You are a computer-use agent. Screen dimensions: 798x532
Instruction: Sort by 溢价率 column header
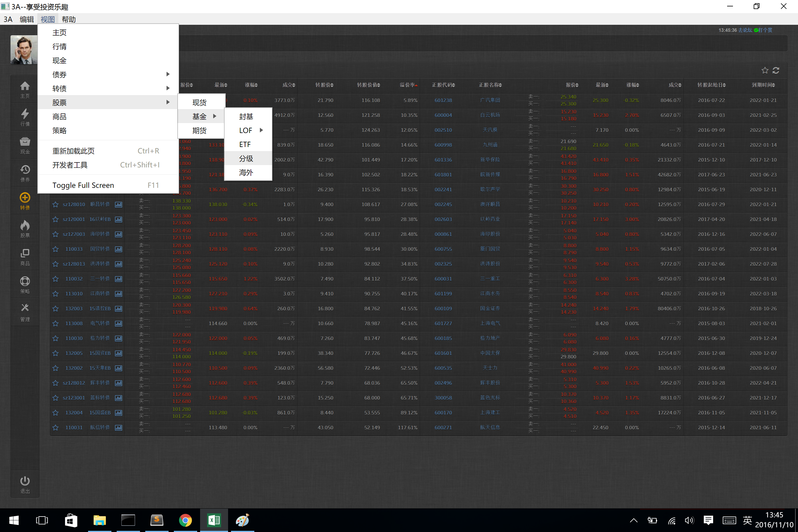(408, 85)
